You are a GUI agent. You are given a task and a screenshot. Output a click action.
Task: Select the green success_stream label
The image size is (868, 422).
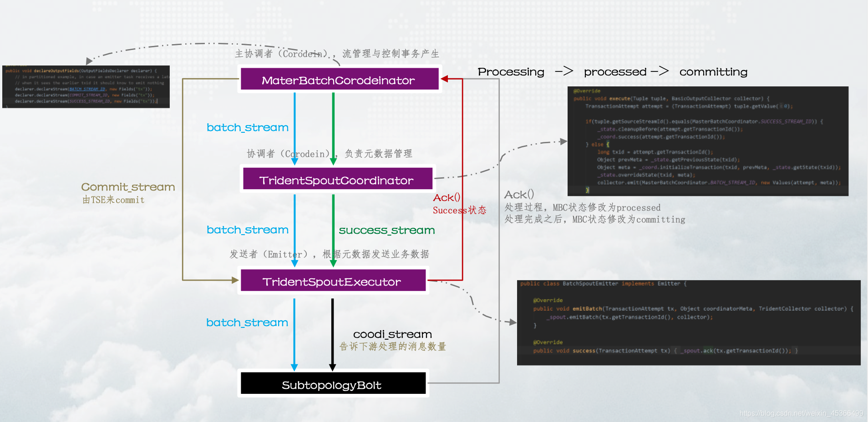tap(386, 230)
